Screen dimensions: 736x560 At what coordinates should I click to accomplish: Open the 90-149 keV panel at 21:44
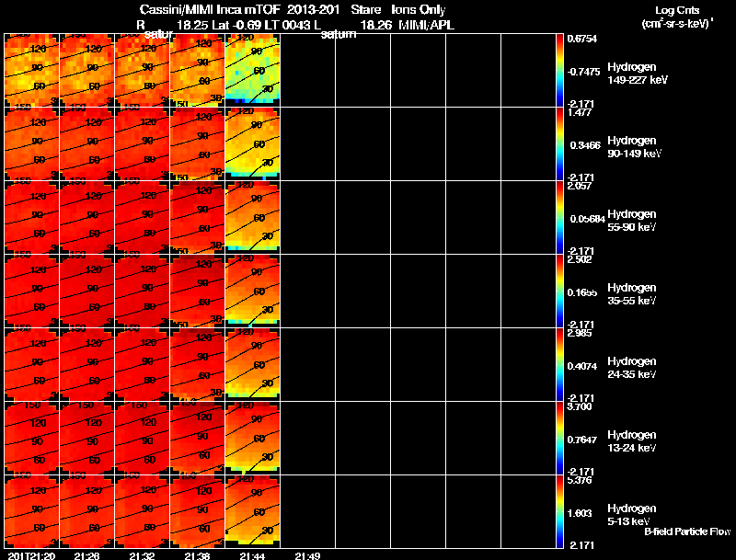pos(252,143)
